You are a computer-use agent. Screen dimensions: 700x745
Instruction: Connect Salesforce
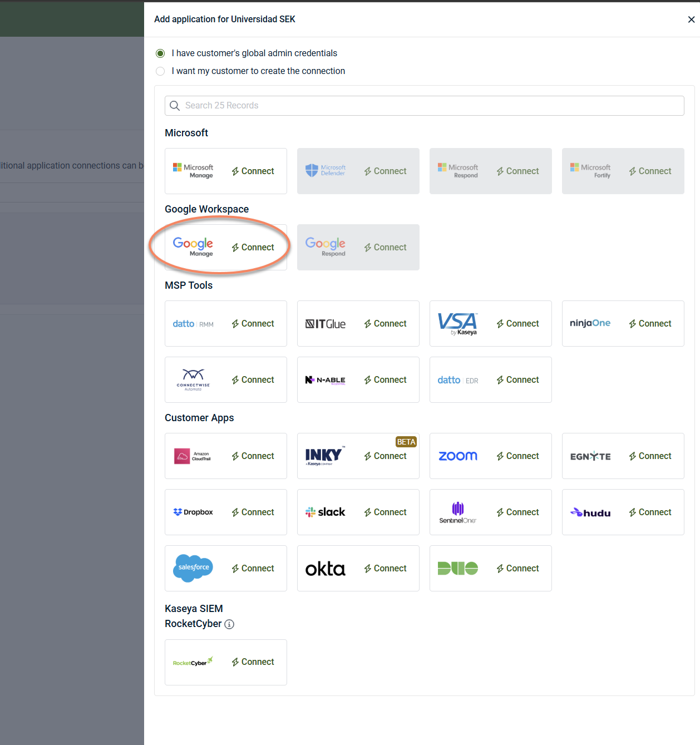pos(253,568)
